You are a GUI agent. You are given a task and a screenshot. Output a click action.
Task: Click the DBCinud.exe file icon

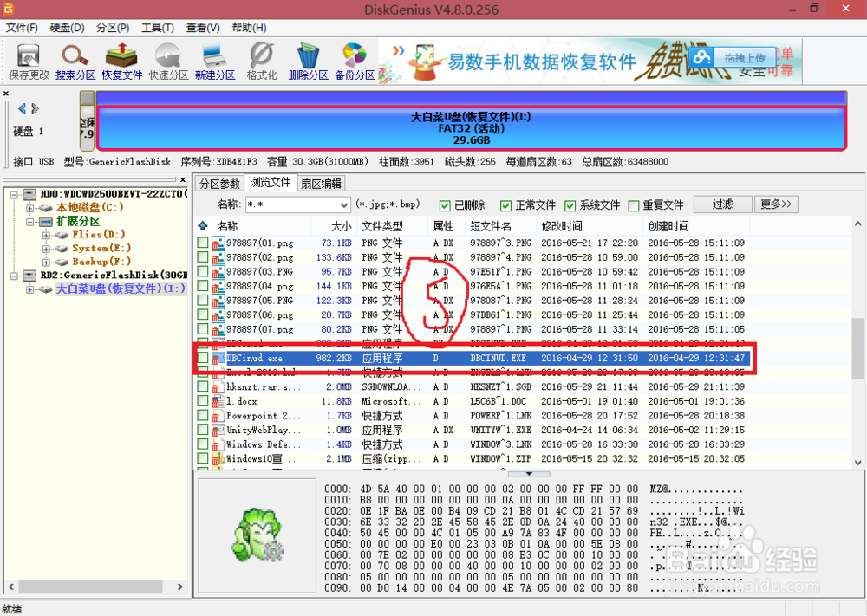click(218, 358)
